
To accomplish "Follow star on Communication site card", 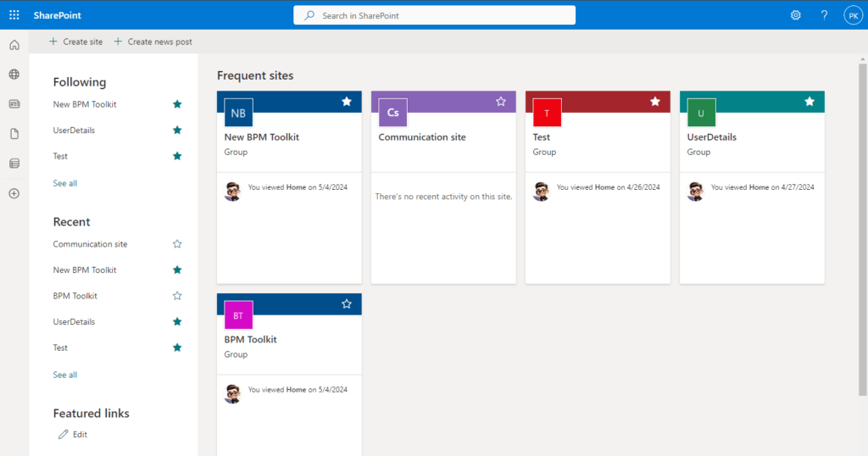I will click(501, 101).
